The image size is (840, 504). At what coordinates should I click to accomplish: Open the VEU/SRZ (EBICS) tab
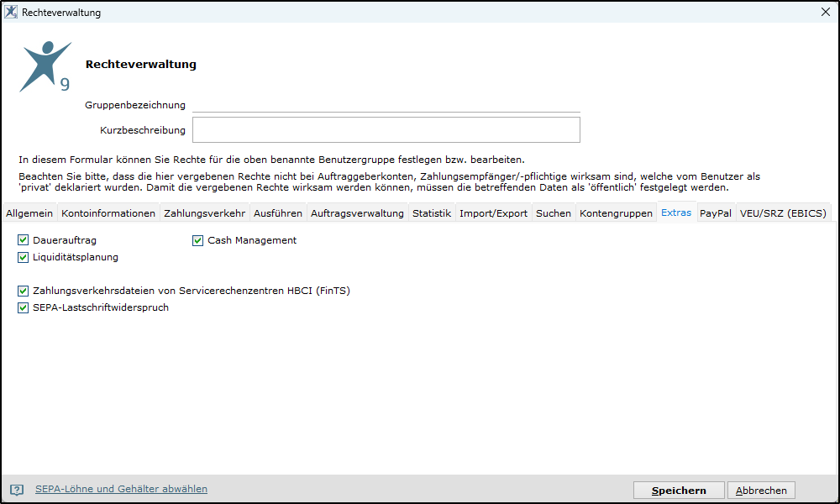783,213
